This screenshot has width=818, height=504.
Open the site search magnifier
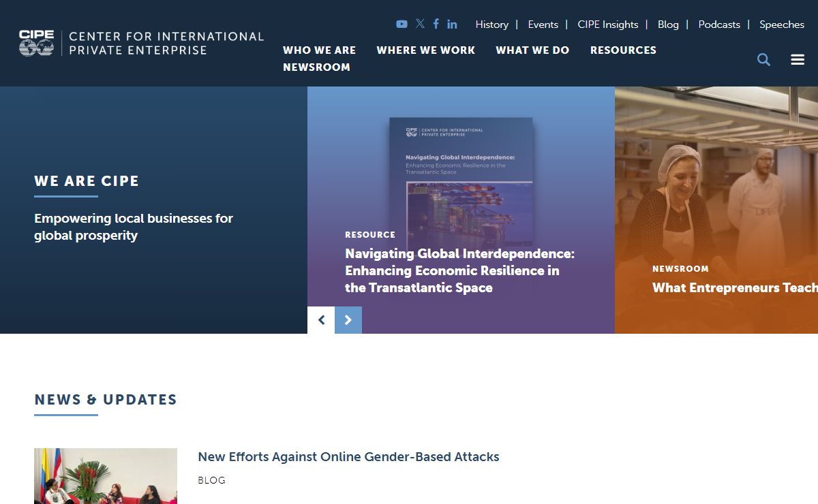[763, 59]
